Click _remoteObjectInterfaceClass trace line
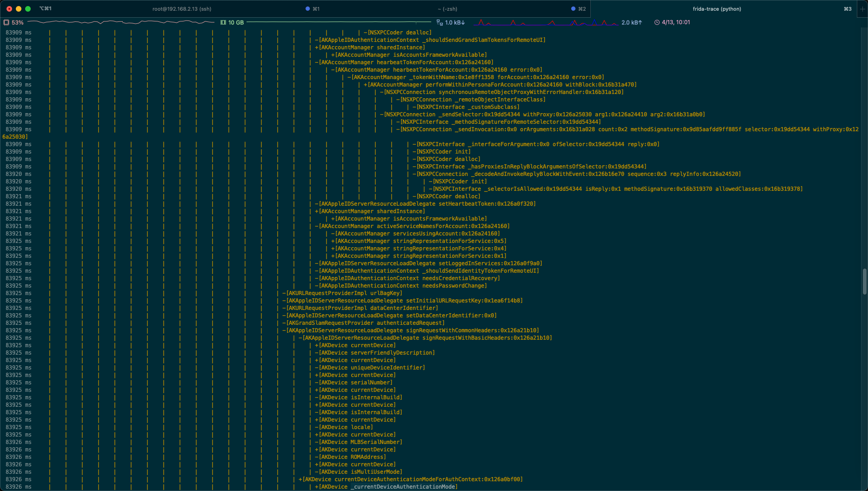The image size is (868, 491). (471, 100)
